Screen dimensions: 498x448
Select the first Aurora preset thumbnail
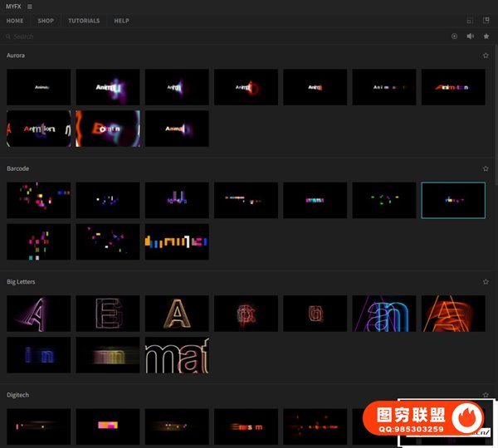point(38,86)
